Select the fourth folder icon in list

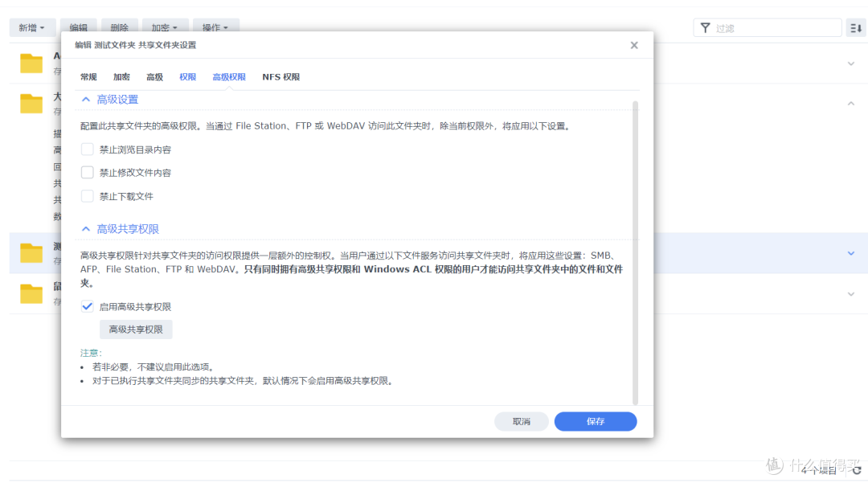[31, 293]
